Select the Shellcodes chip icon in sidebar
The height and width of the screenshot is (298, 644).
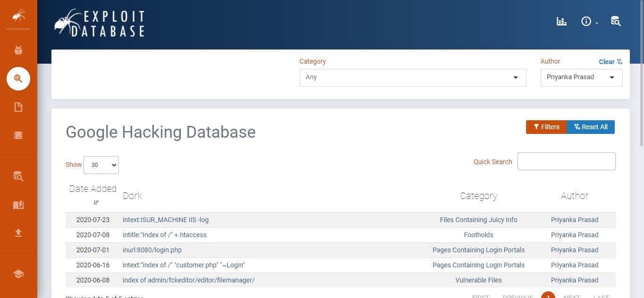tap(18, 135)
